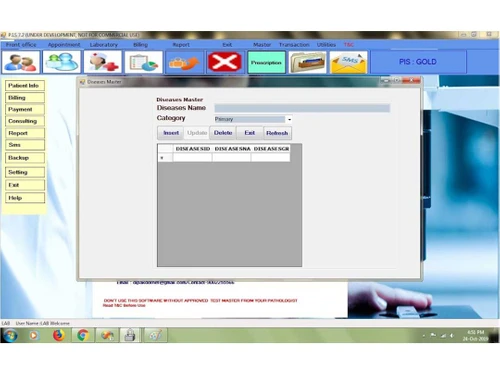The width and height of the screenshot is (500, 375).
Task: Expand the Category dropdown arrow
Action: [289, 119]
